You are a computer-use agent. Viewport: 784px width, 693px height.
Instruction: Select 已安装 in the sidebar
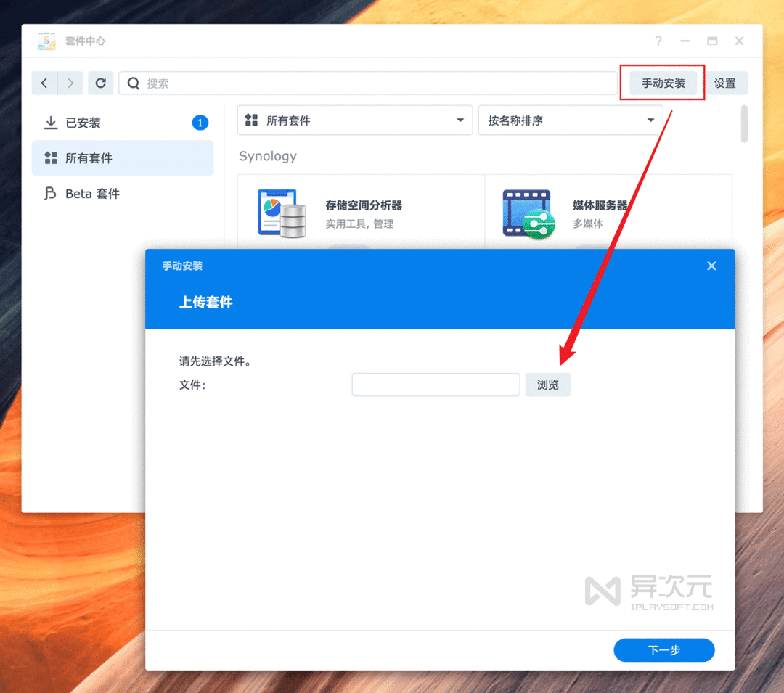click(87, 122)
